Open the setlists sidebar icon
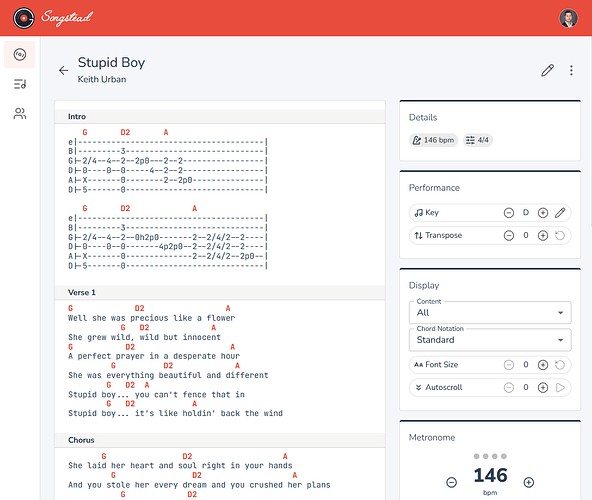This screenshot has width=592, height=500. pyautogui.click(x=20, y=84)
